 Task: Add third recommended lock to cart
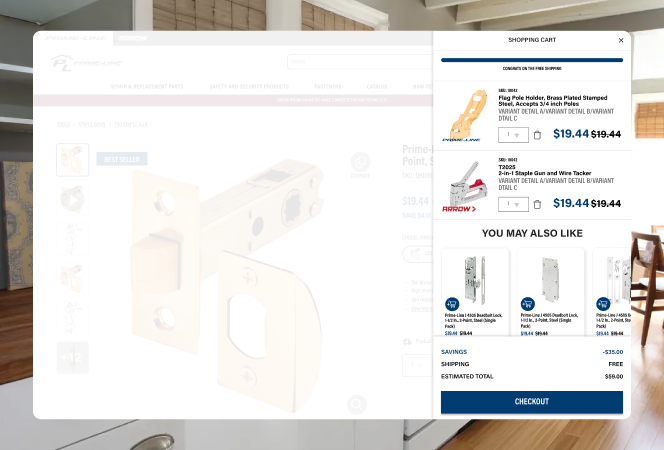[x=603, y=303]
